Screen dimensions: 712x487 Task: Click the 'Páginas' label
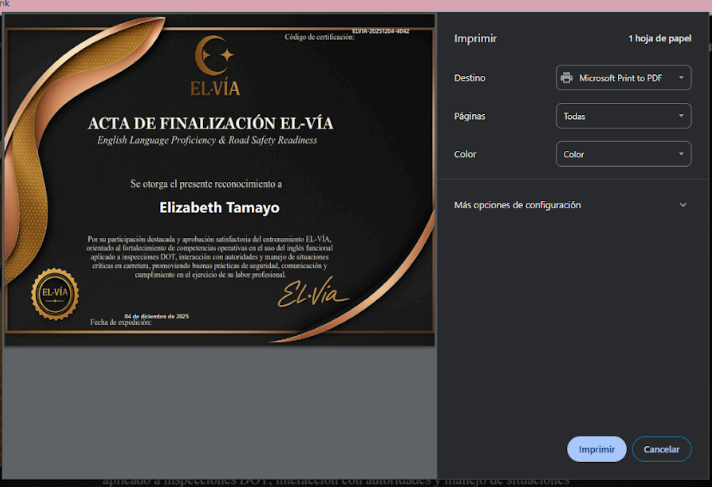pos(470,116)
